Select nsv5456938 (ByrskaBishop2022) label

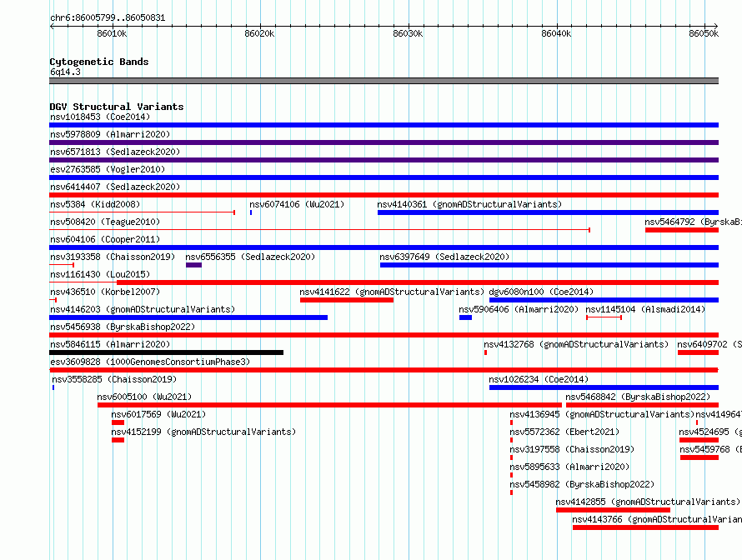(123, 327)
